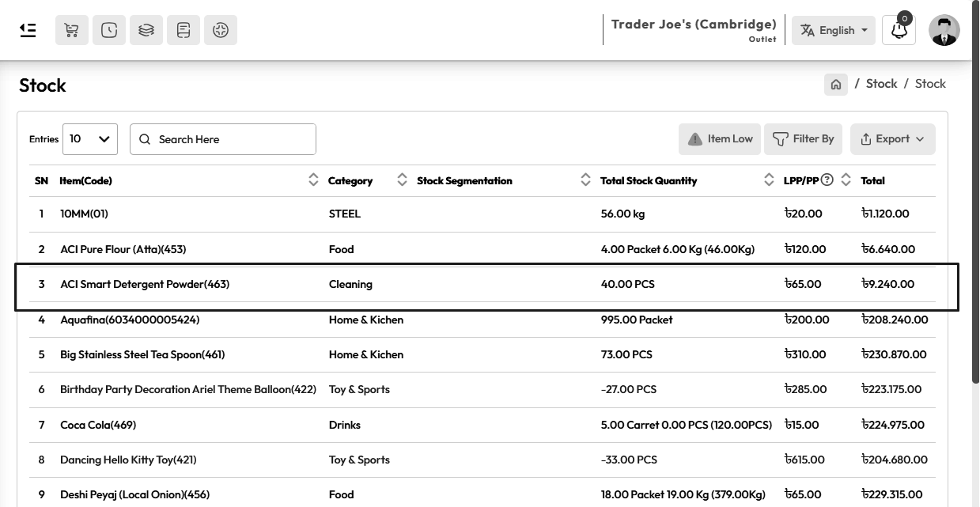Click Drinks category cell
This screenshot has width=980, height=507.
click(x=345, y=425)
